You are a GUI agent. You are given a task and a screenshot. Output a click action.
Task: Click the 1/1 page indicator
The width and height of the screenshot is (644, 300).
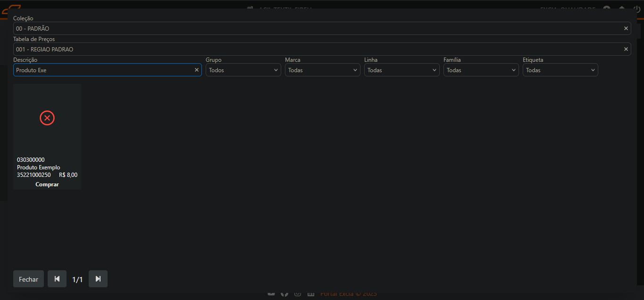coord(77,280)
